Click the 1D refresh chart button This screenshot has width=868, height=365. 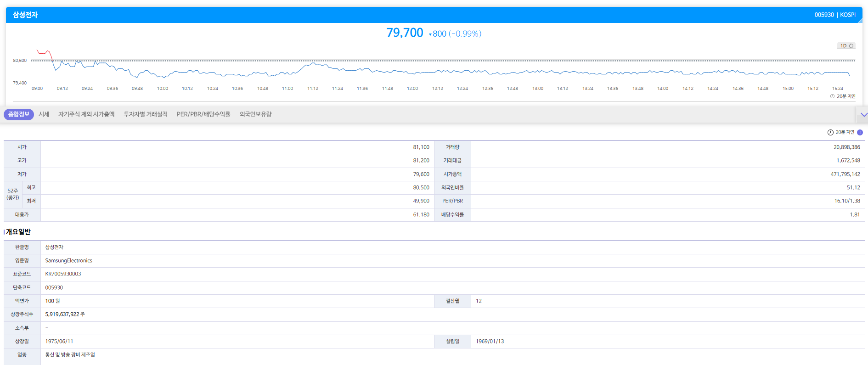tap(846, 46)
